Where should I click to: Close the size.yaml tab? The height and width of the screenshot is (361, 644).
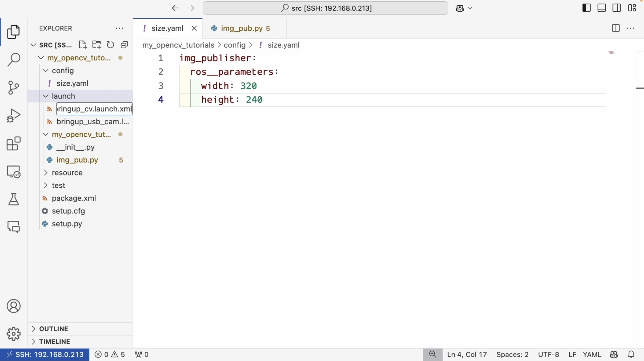[x=194, y=28]
